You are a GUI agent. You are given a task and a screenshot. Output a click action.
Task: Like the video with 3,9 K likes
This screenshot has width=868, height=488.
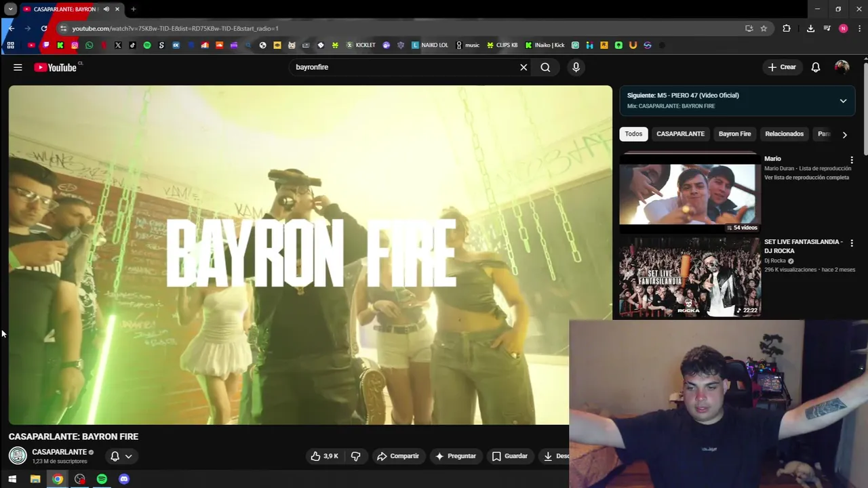[324, 456]
